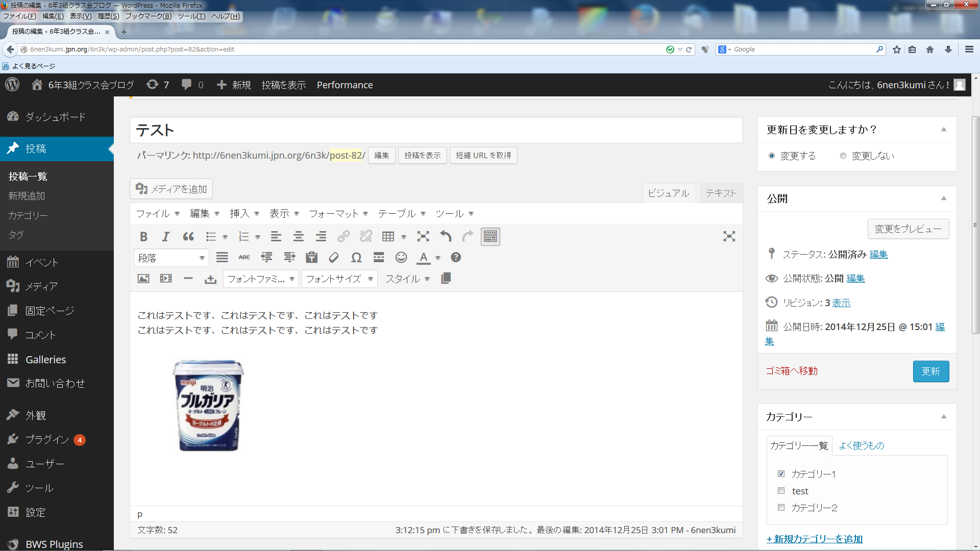
Task: Insert horizontal line icon
Action: tap(188, 279)
